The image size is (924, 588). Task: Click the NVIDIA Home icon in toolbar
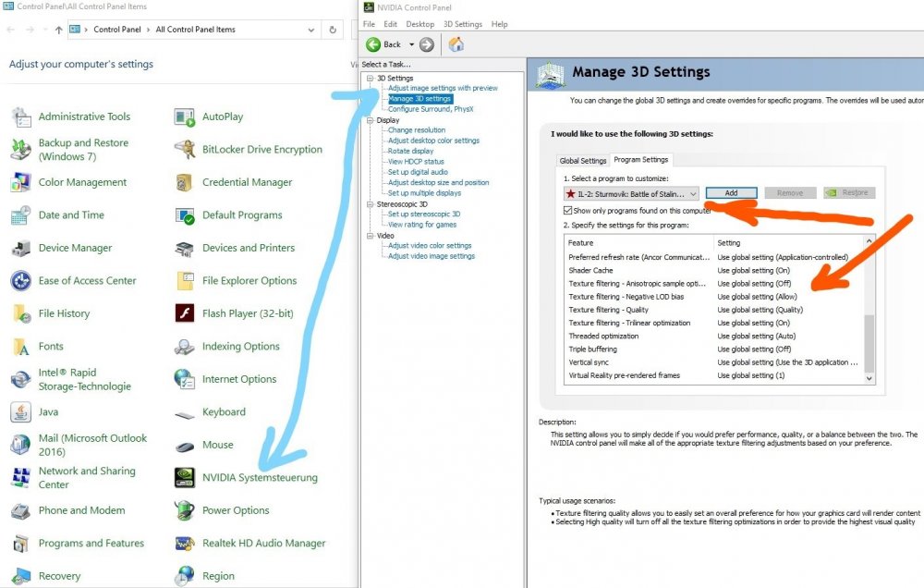456,44
